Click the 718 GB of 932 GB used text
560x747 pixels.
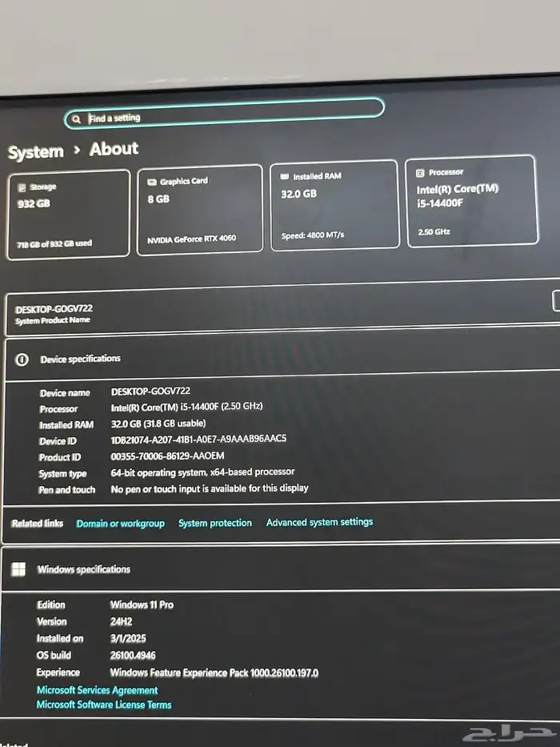click(54, 243)
